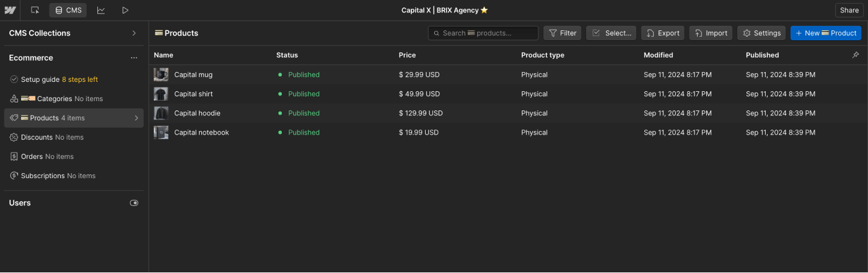This screenshot has width=868, height=273.
Task: Click the Webflow logo icon
Action: 10,10
